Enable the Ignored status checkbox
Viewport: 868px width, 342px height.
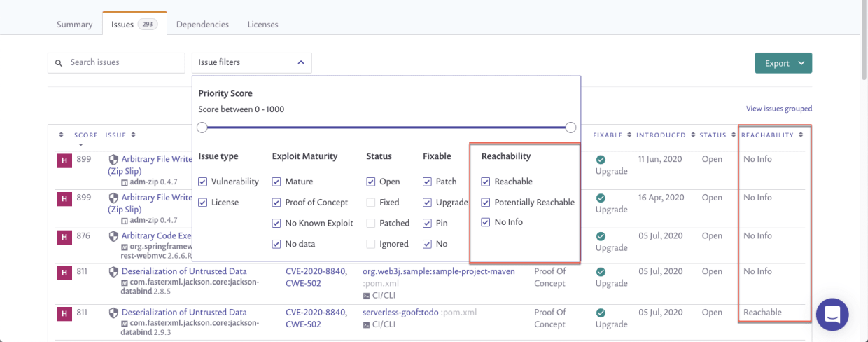[371, 244]
